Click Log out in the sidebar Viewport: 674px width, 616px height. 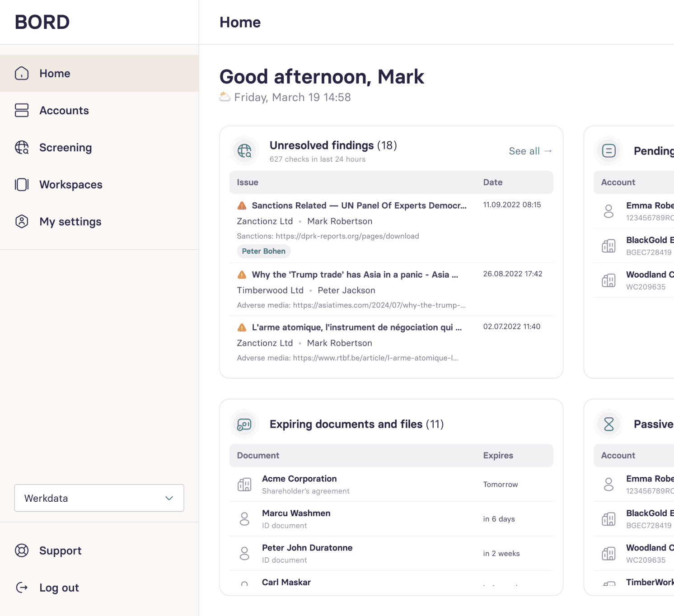click(x=99, y=588)
